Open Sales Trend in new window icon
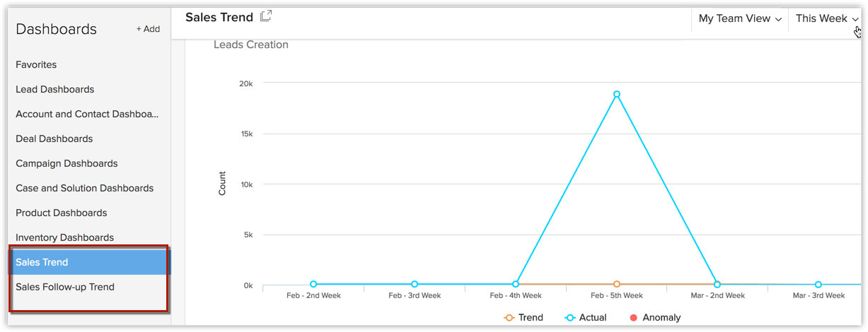The image size is (868, 332). (266, 16)
